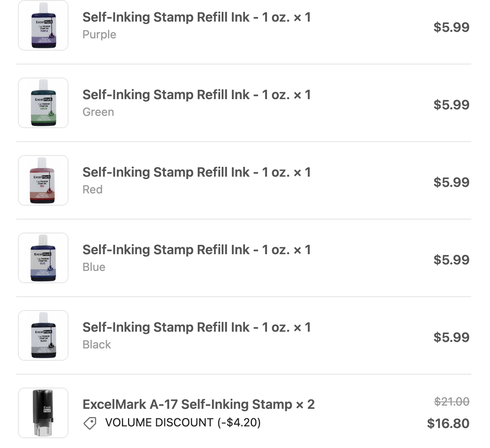Click the Purple variant label
This screenshot has height=448, width=490.
99,35
